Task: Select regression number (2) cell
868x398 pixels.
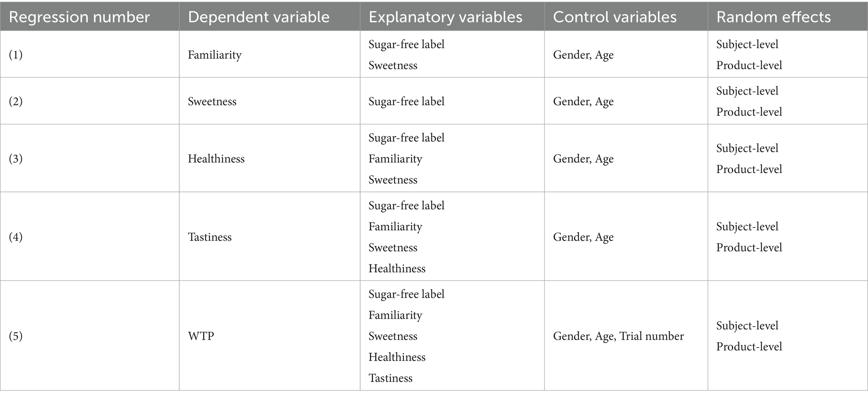Action: tap(16, 102)
